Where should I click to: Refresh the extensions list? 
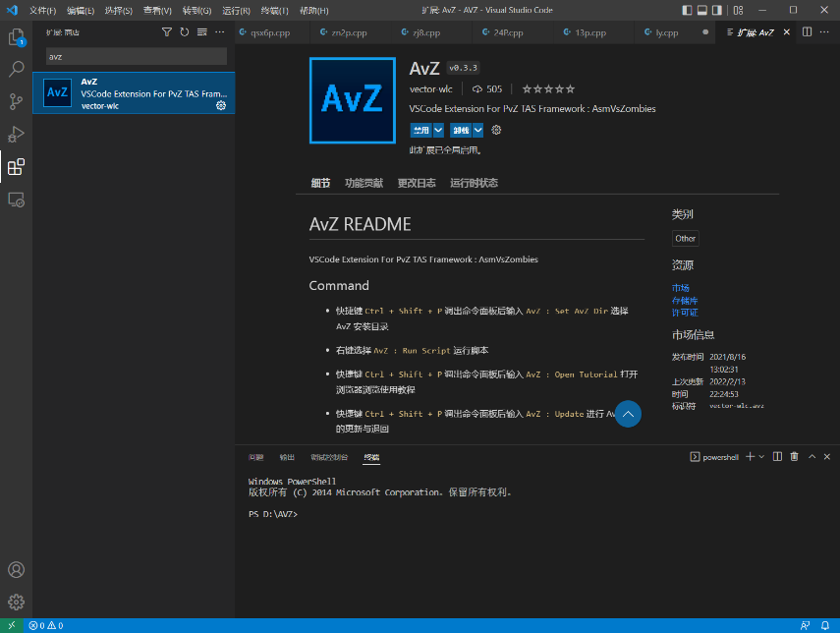[185, 32]
